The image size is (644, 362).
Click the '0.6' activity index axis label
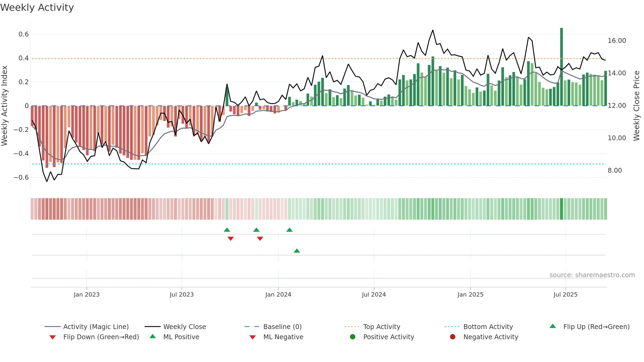pyautogui.click(x=24, y=34)
